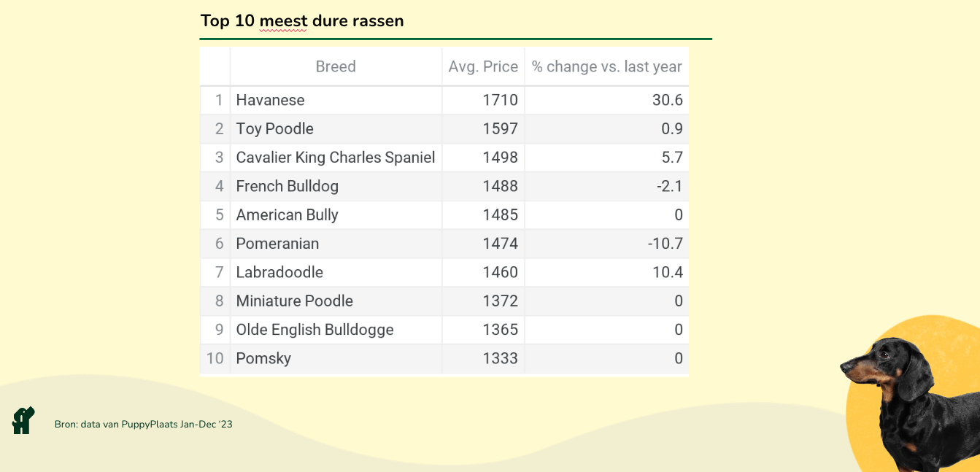Click the French Bulldog breed name
Image resolution: width=980 pixels, height=472 pixels.
(287, 186)
